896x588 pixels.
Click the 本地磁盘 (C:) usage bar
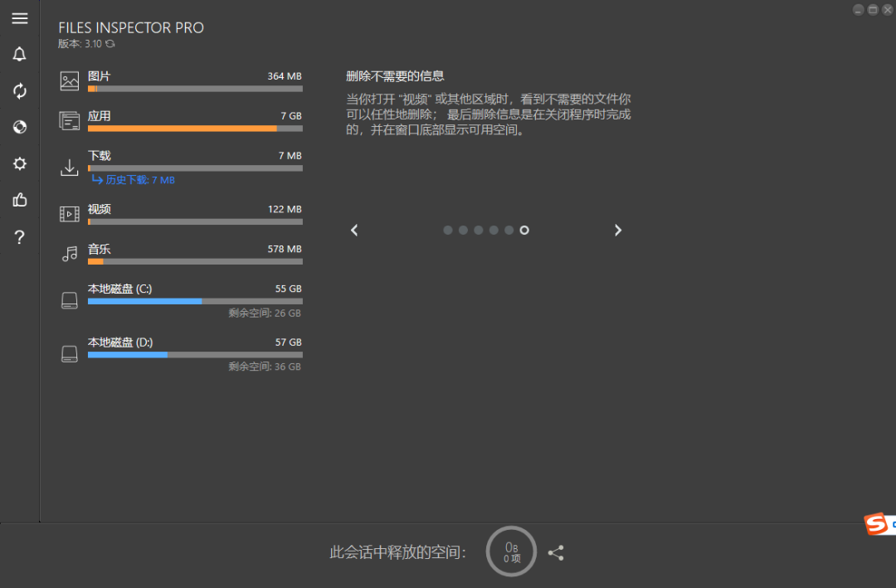(196, 301)
